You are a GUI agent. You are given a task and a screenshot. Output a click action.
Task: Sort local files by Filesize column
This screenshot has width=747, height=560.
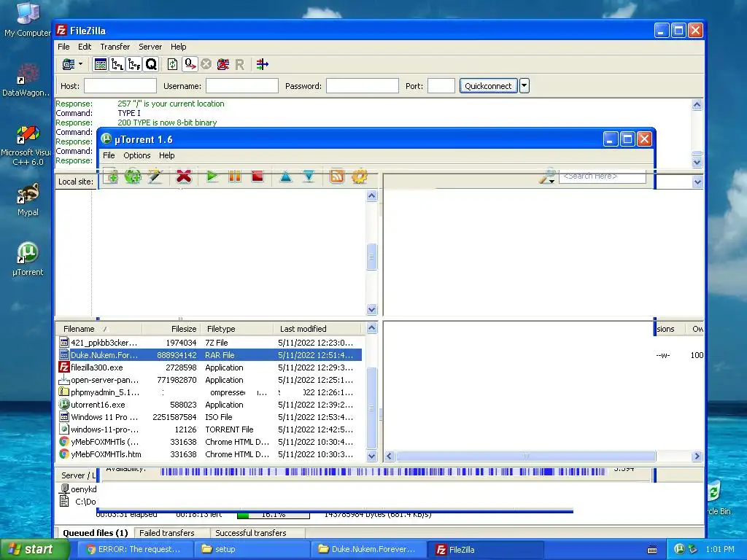click(x=171, y=329)
